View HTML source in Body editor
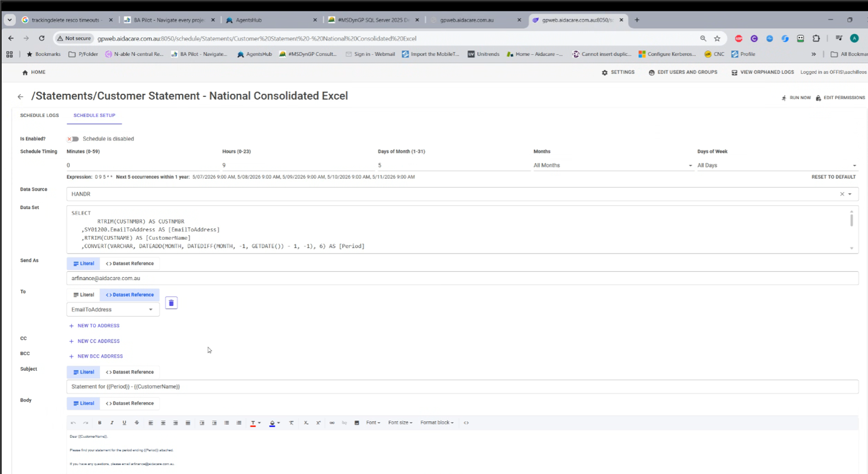Screen dimensions: 868x474 pyautogui.click(x=466, y=423)
